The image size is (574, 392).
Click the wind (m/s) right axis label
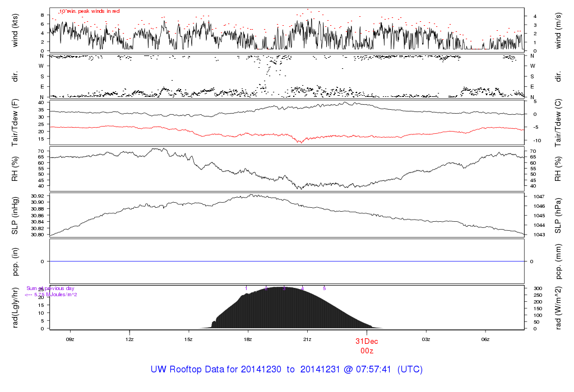tap(559, 30)
